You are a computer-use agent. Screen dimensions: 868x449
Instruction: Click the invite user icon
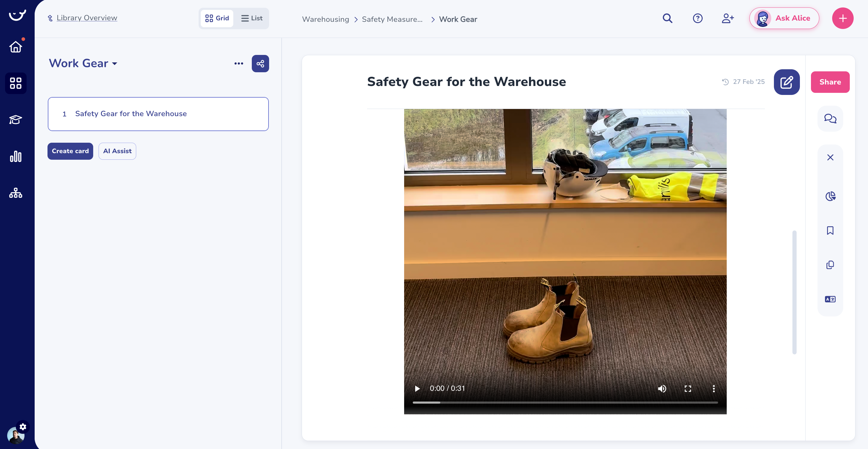728,18
